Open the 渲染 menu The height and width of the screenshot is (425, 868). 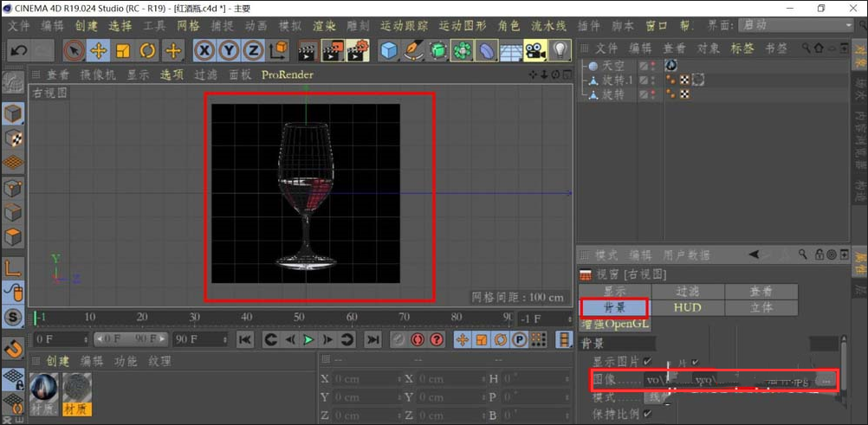click(x=323, y=26)
